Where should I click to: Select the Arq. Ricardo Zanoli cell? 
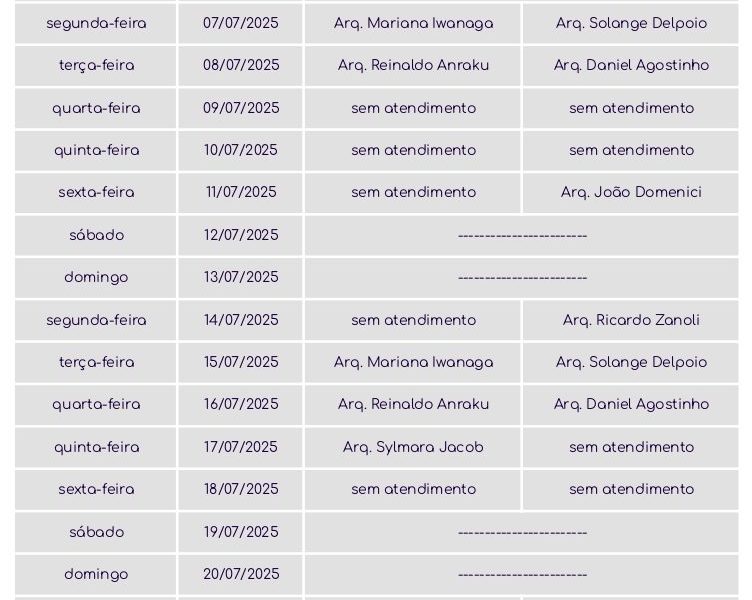point(631,320)
